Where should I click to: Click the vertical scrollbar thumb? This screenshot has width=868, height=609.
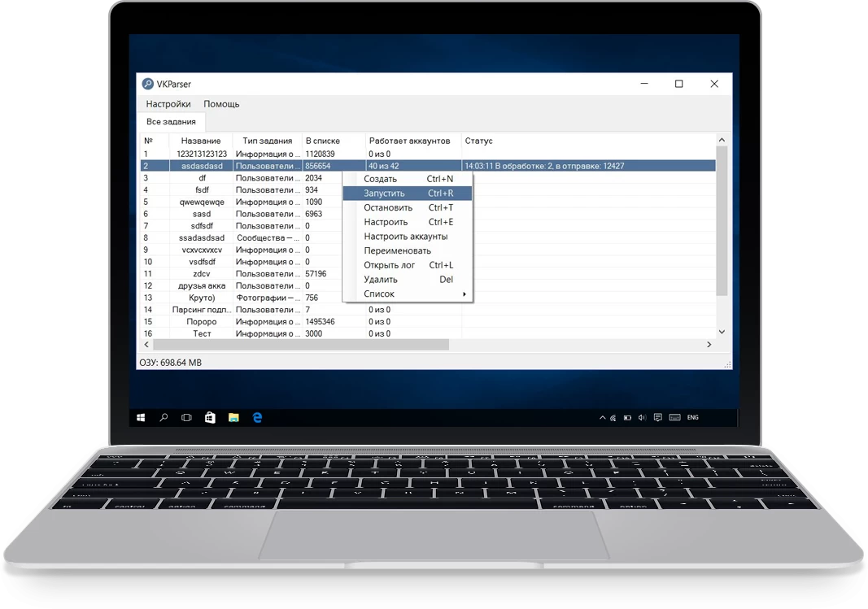[722, 220]
